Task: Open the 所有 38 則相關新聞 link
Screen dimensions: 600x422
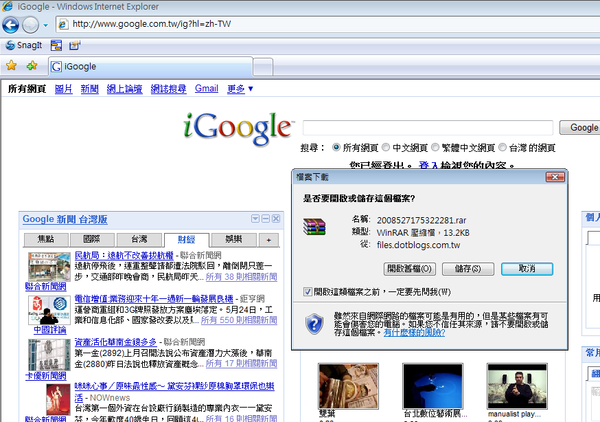Action: pyautogui.click(x=241, y=277)
